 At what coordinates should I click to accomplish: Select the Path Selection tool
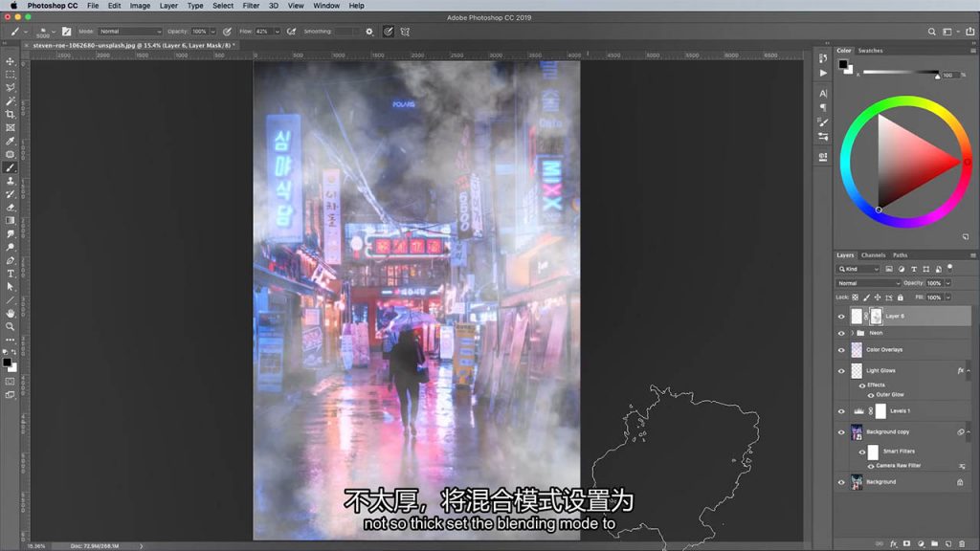pos(10,287)
